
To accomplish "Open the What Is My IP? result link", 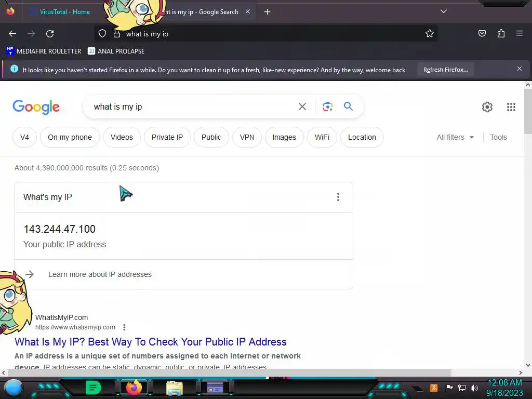I will click(150, 342).
